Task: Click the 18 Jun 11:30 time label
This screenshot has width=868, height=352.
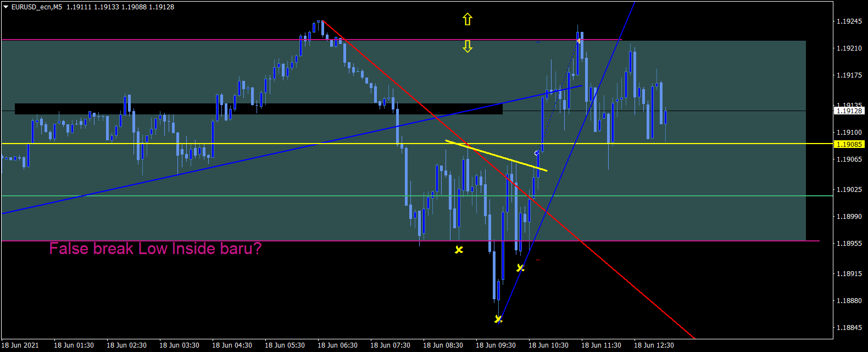Action: pos(601,345)
